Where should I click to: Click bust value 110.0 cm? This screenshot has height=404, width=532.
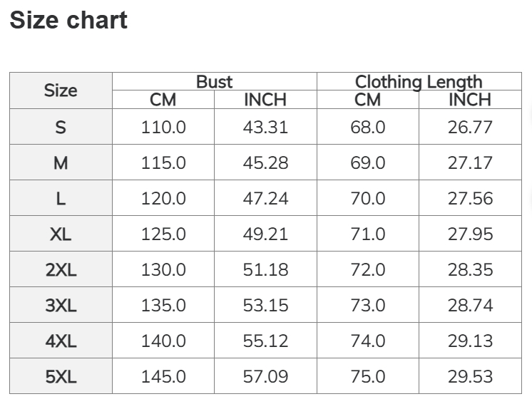click(163, 128)
